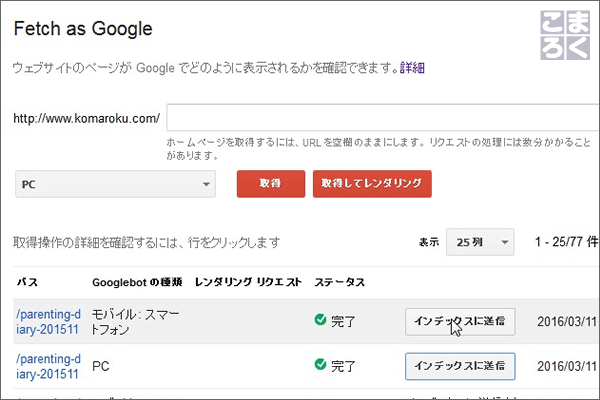Click the ステータス column header

339,282
